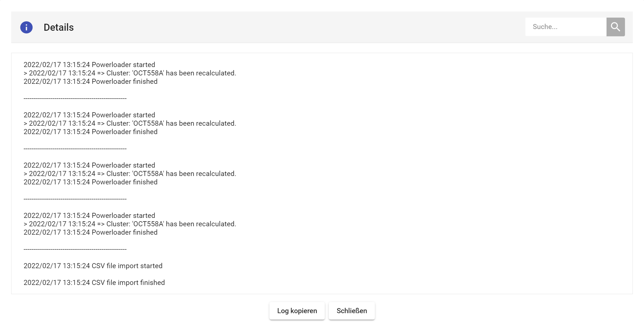Click the blue info icon
Image resolution: width=644 pixels, height=326 pixels.
tap(26, 27)
